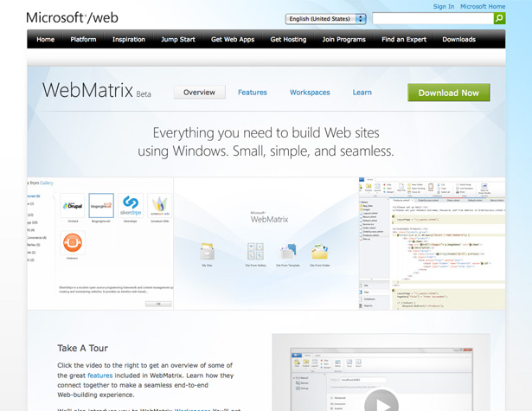The image size is (532, 411).
Task: Open the Sign In link
Action: pyautogui.click(x=444, y=6)
